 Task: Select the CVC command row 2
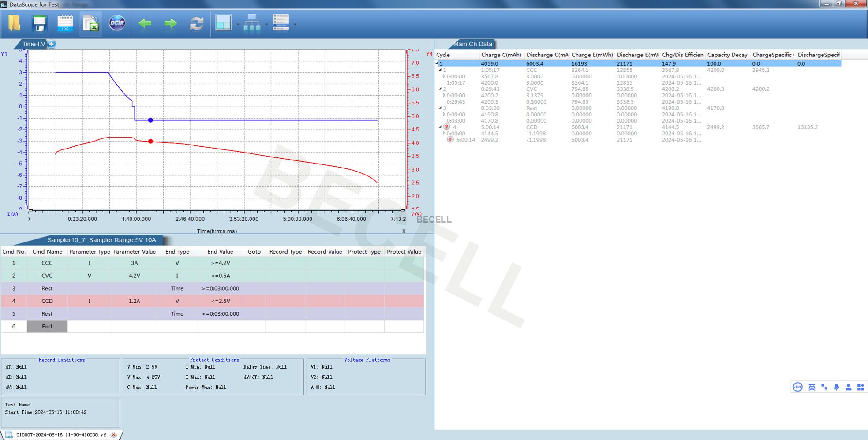click(212, 276)
